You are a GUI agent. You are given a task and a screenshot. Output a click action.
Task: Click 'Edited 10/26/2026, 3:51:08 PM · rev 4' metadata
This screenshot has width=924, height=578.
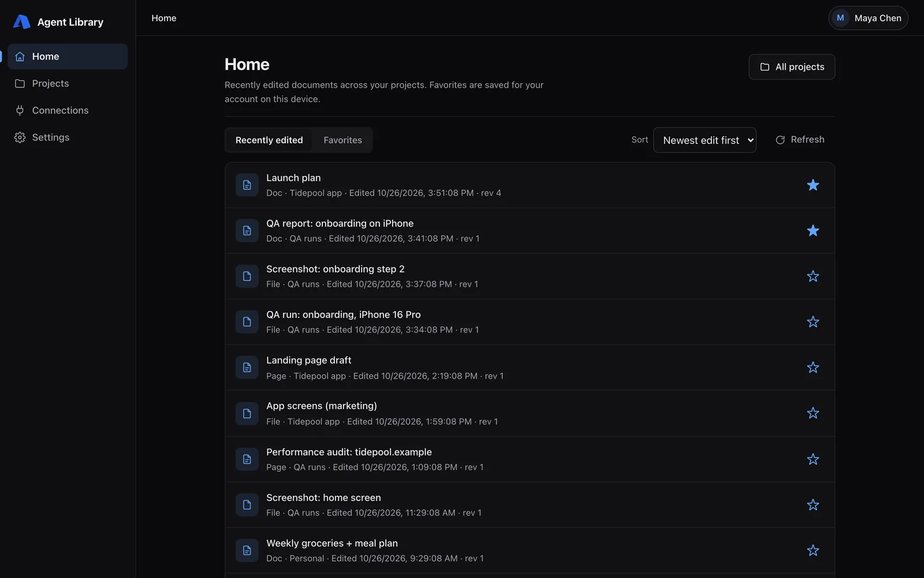coord(425,193)
